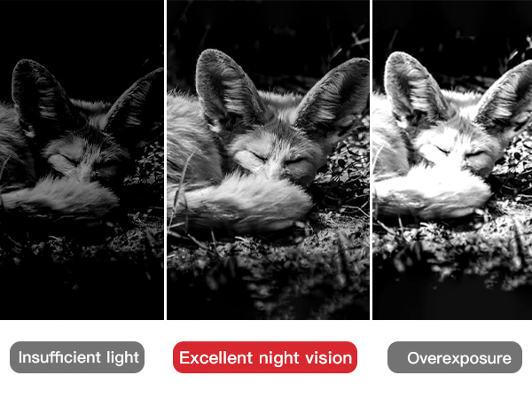Click fox's right ear in overexposed image
Viewport: 532px width, 399px height.
tap(505, 98)
